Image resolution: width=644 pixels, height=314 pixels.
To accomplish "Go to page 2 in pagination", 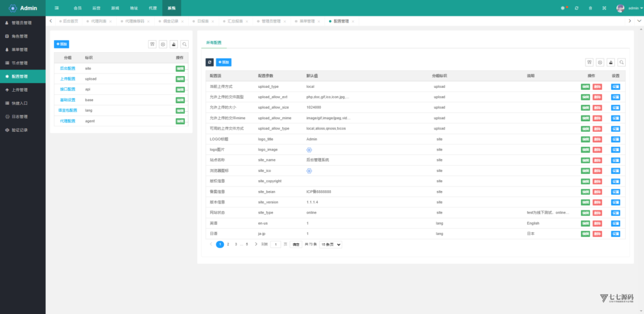I will click(x=228, y=244).
